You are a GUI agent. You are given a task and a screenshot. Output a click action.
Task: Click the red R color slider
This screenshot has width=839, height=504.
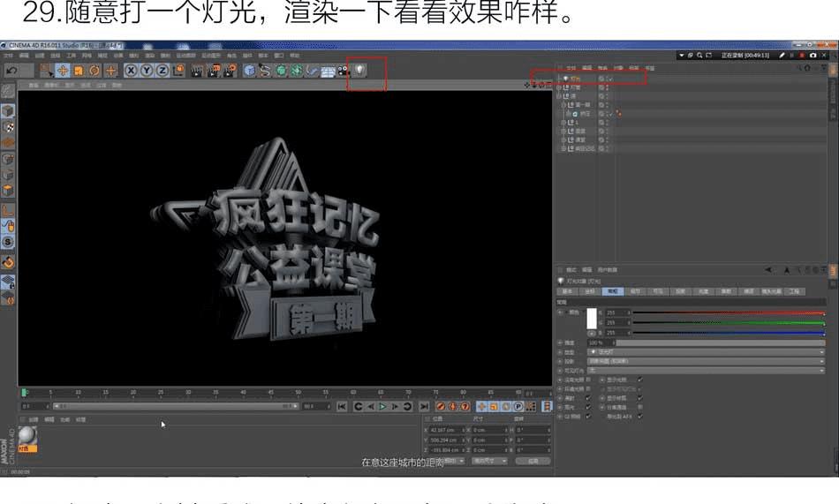pos(729,312)
